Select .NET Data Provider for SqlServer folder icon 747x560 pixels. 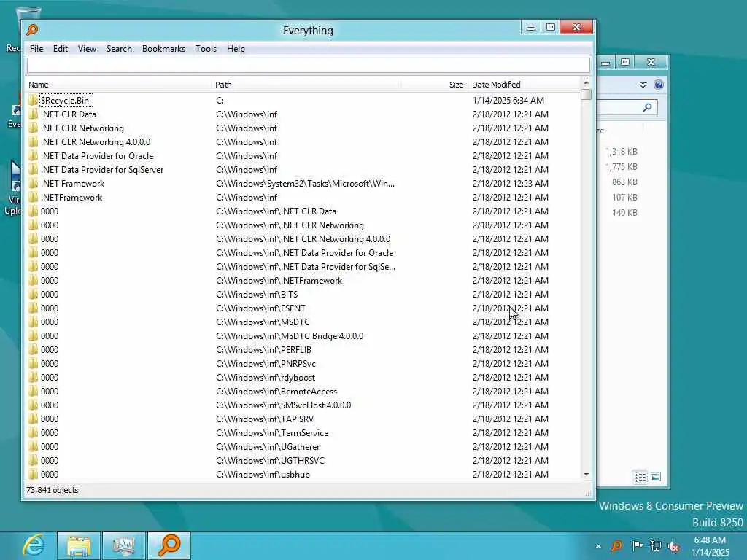[x=33, y=169]
